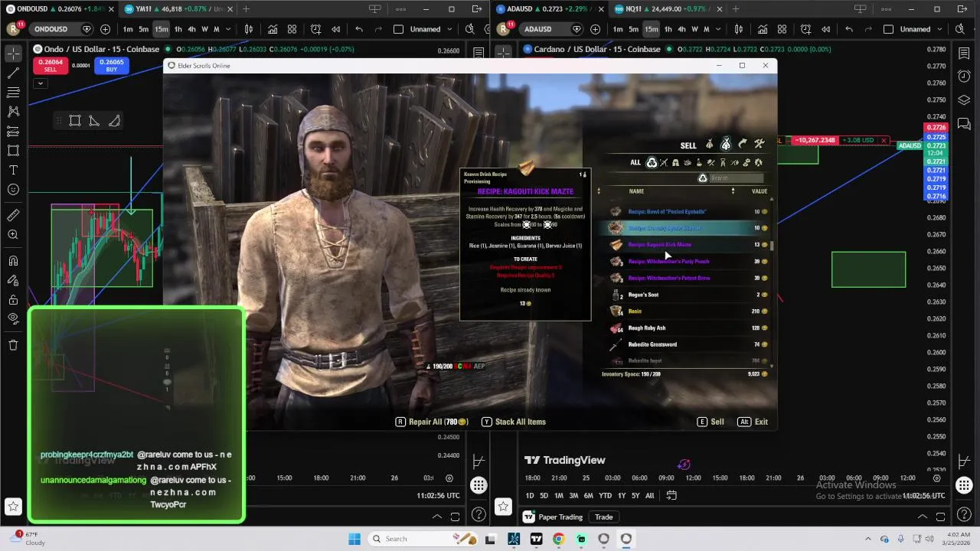Image resolution: width=980 pixels, height=551 pixels.
Task: Click red SELL 0.26064 price button
Action: (x=50, y=66)
